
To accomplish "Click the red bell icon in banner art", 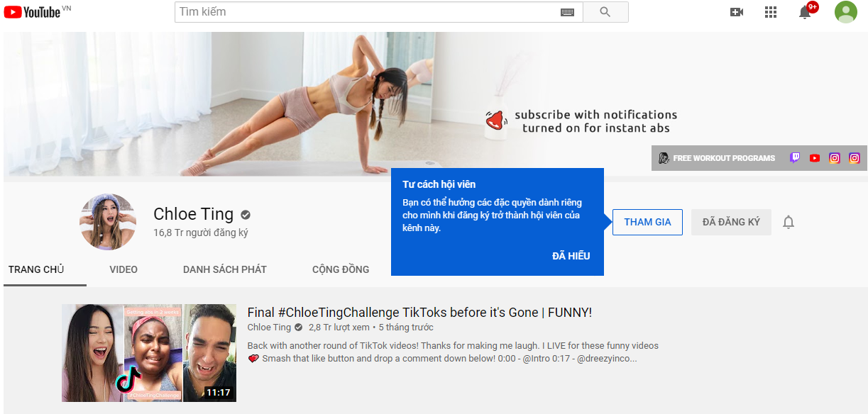I will click(496, 121).
